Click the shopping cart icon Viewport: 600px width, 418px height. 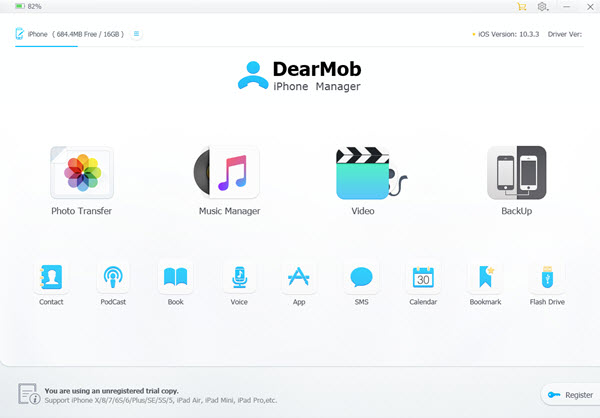pos(522,7)
